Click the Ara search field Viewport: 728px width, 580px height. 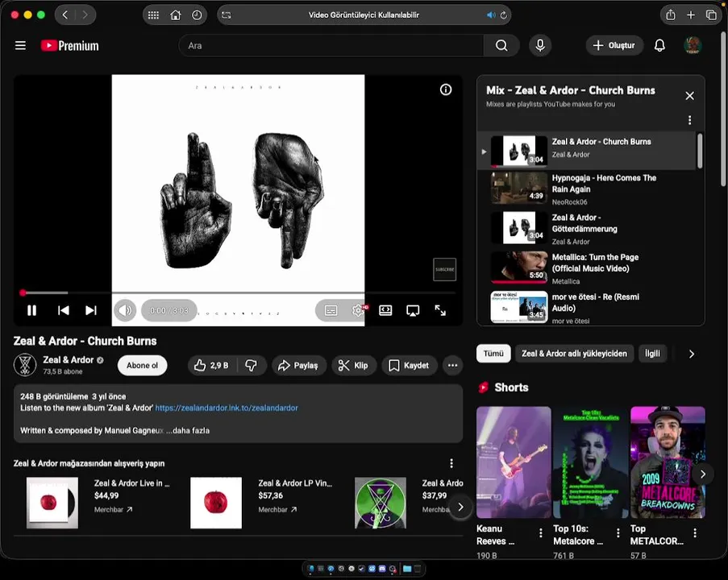[x=331, y=45]
